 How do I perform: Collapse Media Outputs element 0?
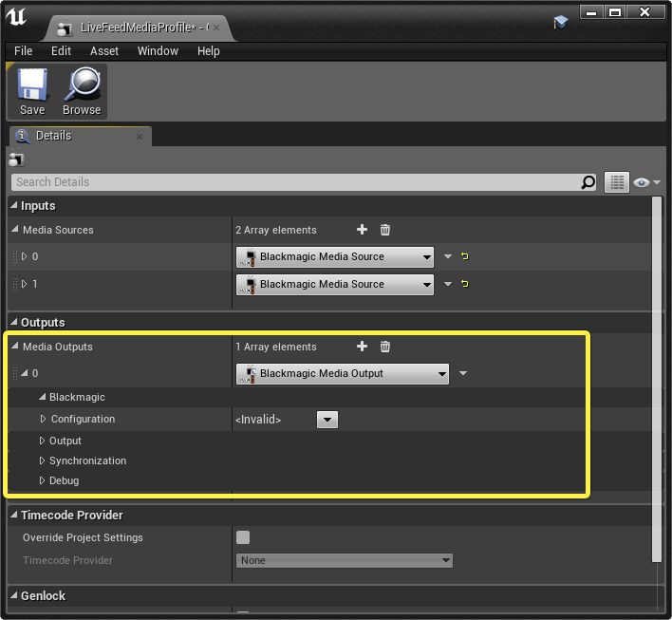tap(25, 373)
